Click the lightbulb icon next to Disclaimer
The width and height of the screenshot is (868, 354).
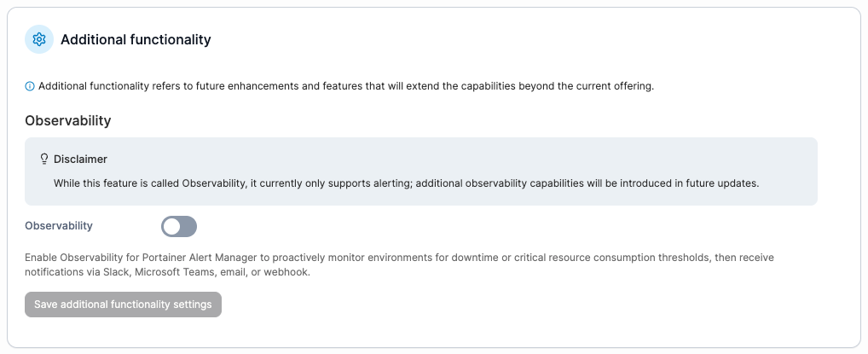44,159
